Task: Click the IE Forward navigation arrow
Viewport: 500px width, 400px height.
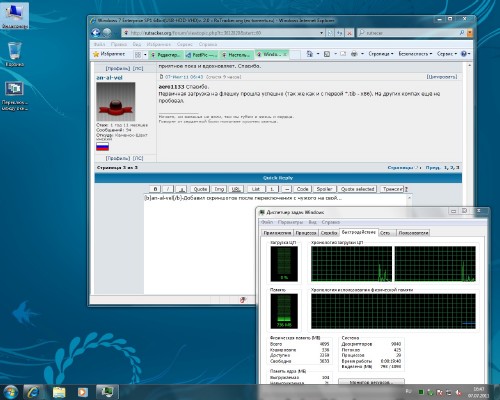Action: point(107,32)
